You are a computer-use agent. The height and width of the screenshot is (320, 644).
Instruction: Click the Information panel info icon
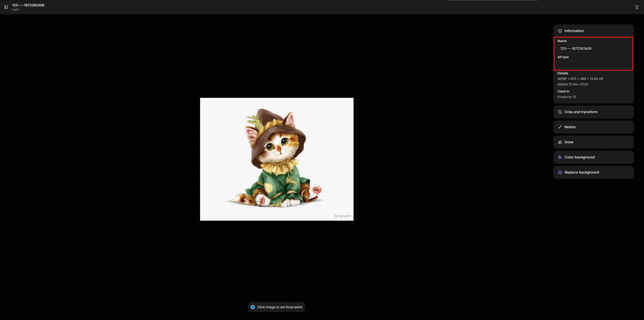(x=560, y=31)
